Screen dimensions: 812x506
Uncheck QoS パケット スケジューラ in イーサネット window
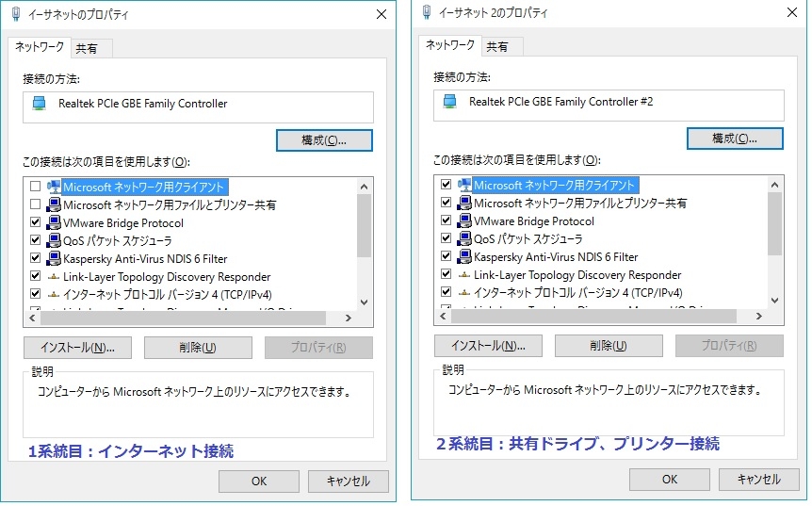(35, 240)
